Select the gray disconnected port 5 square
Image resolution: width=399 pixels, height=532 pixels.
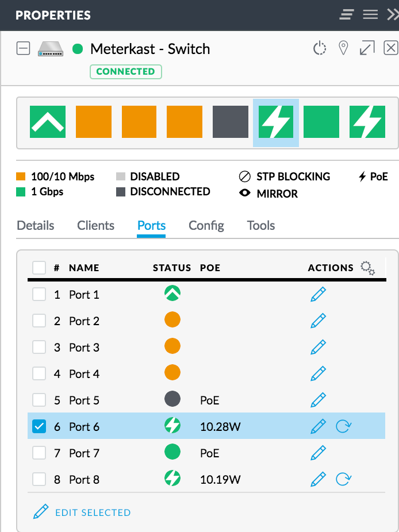click(x=230, y=122)
